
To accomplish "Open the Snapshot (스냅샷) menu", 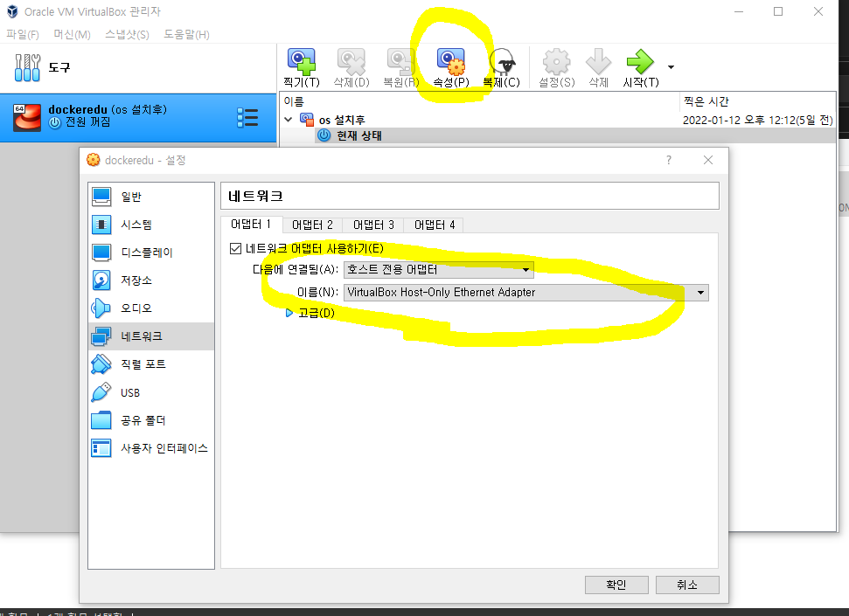I will 128,35.
